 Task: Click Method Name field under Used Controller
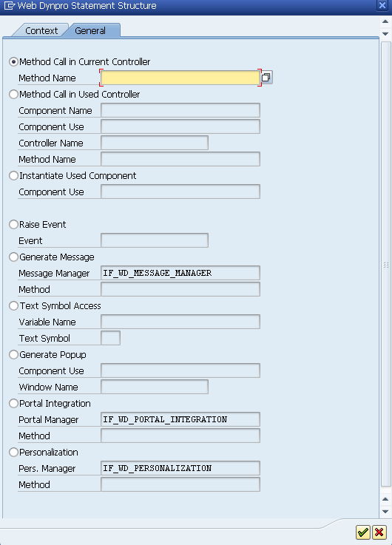tap(180, 159)
